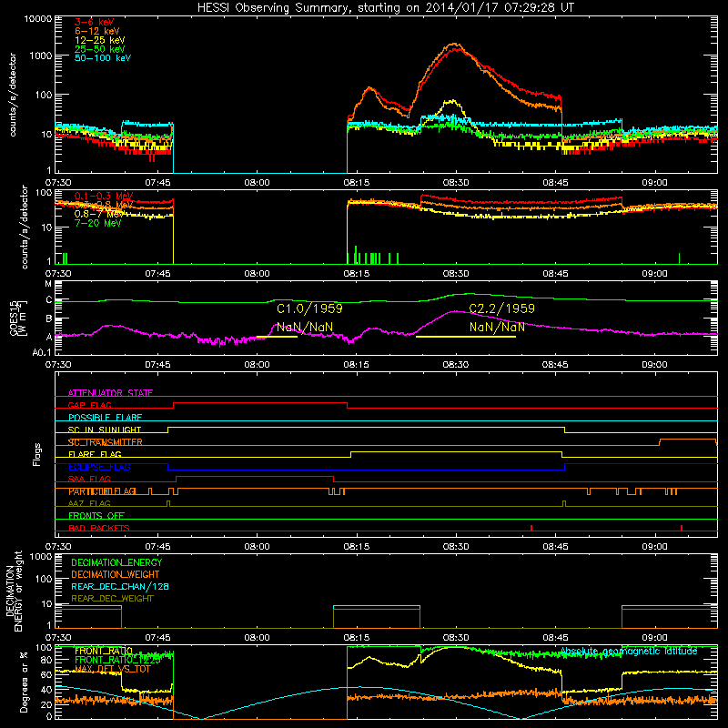Click the A0.1 label on GOES axis
The image size is (728, 728).
tap(42, 352)
